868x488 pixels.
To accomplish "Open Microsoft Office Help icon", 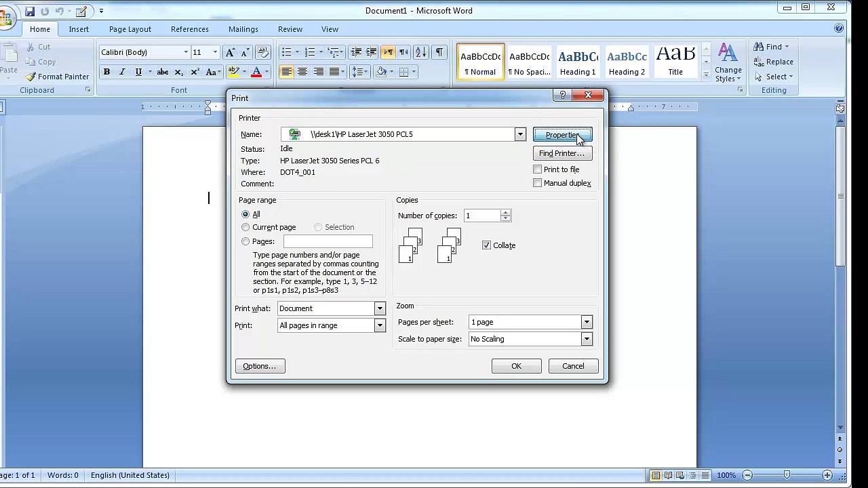I will pos(840,28).
